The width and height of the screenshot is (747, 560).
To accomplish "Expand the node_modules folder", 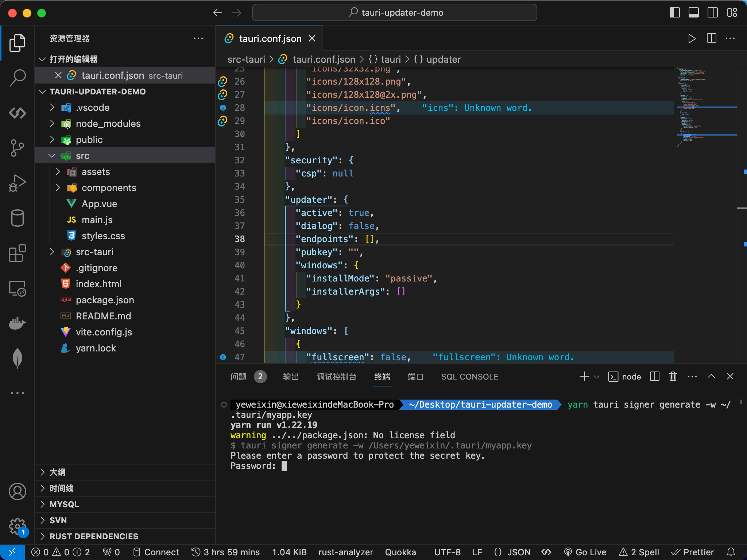I will pyautogui.click(x=52, y=123).
